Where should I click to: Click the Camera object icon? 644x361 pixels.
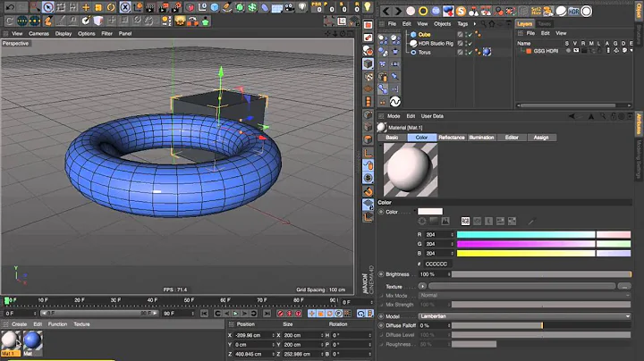290,7
